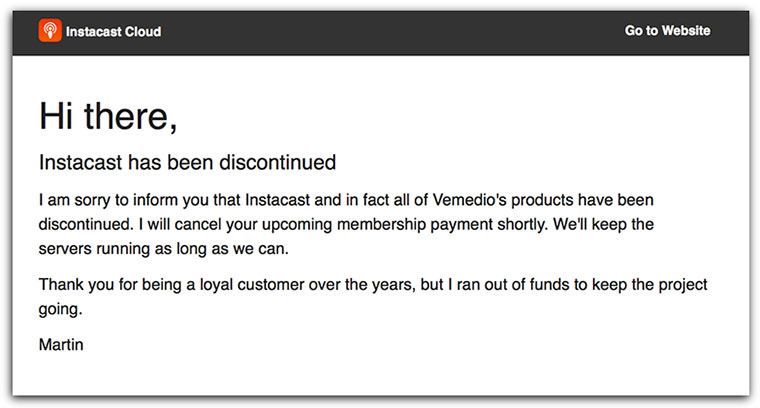This screenshot has height=408, width=760.
Task: Click the orange Instacast podcast icon
Action: click(50, 31)
